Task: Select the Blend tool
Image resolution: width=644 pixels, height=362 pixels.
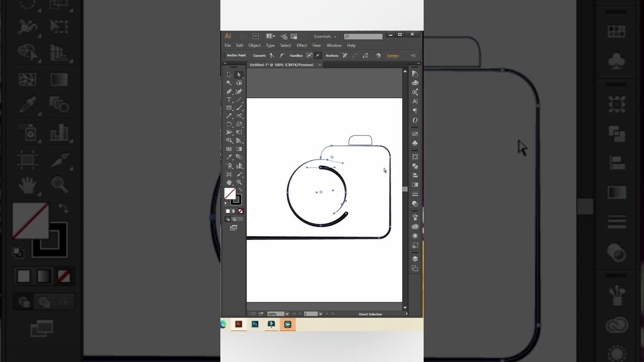Action: tap(239, 157)
